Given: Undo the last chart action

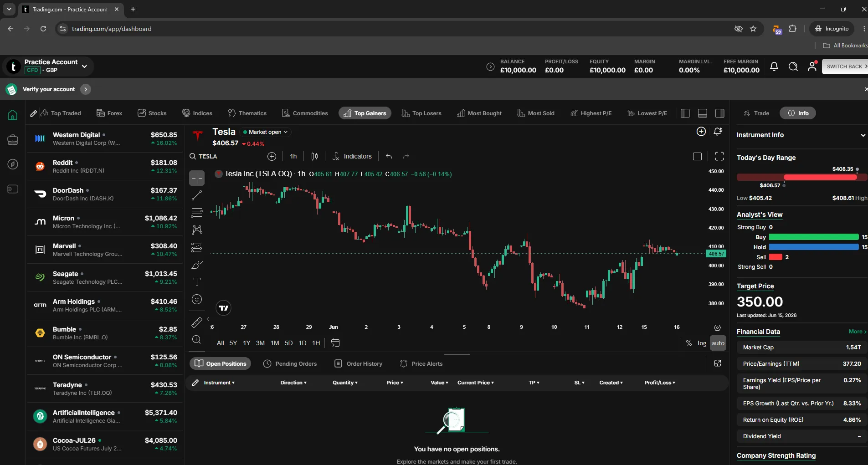Looking at the screenshot, I should [389, 156].
